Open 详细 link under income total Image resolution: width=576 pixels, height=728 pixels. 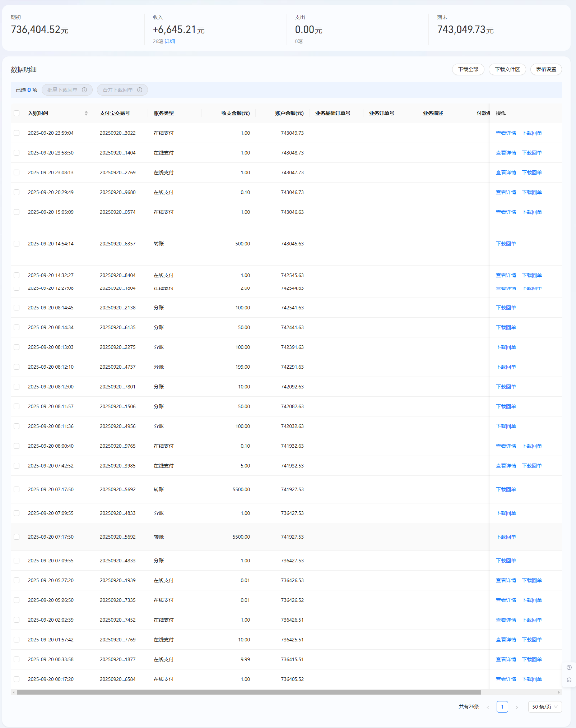coord(170,41)
